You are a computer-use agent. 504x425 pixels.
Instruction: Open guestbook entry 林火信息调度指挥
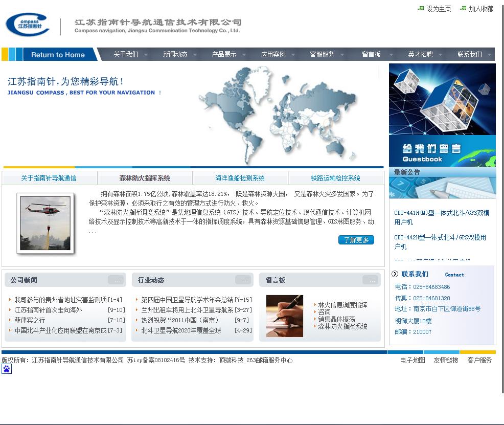click(342, 305)
